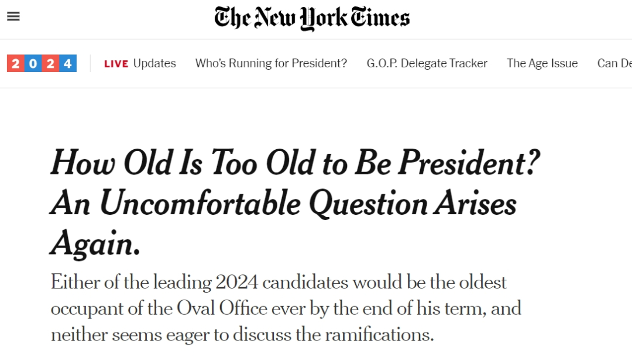Open The Age Issue nav item
Image resolution: width=632 pixels, height=364 pixels.
542,63
